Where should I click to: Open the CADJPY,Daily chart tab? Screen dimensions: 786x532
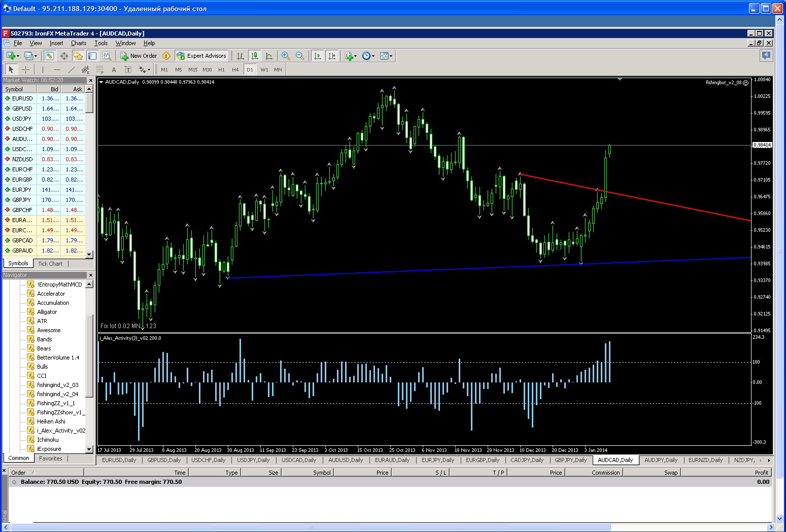point(527,460)
